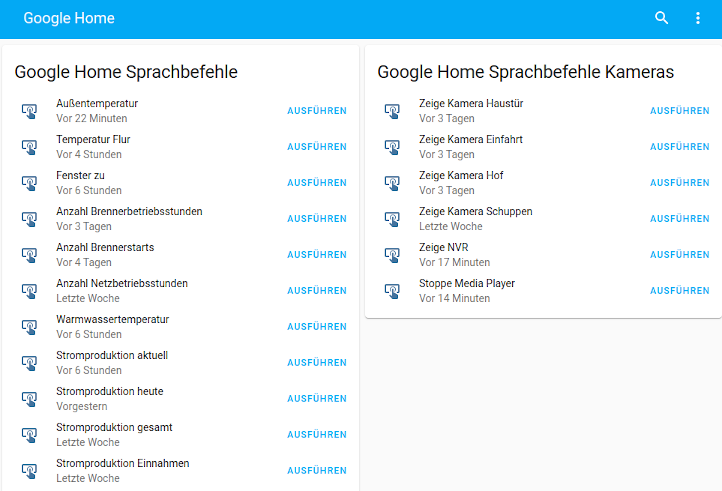Screen dimensions: 722x491
Task: Select the Stromproduktion gesamt row label
Action: point(114,428)
